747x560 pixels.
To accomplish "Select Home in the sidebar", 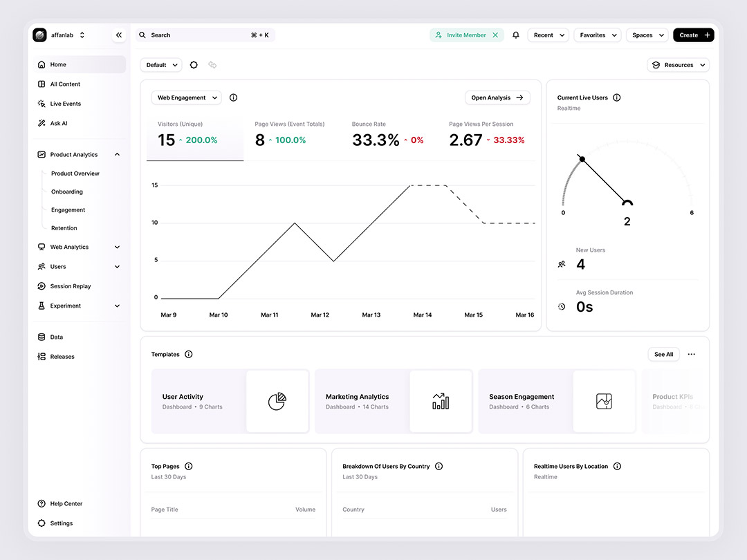I will [x=57, y=64].
